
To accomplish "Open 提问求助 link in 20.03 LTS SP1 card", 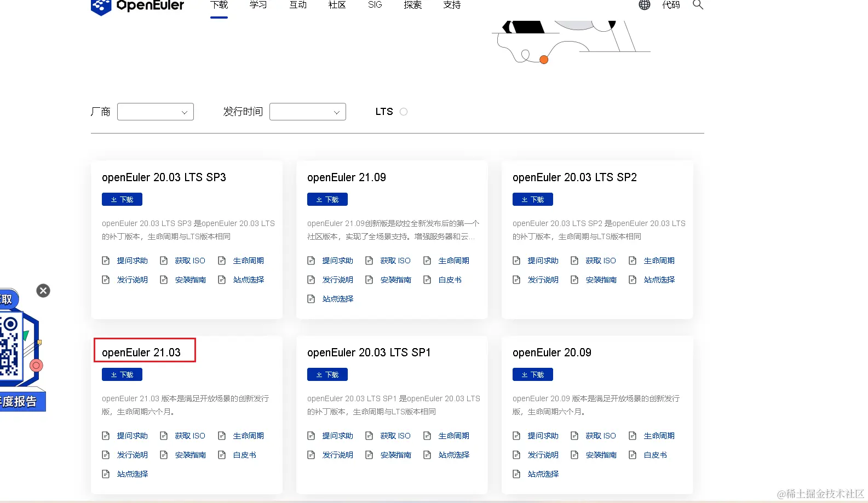I will click(338, 436).
